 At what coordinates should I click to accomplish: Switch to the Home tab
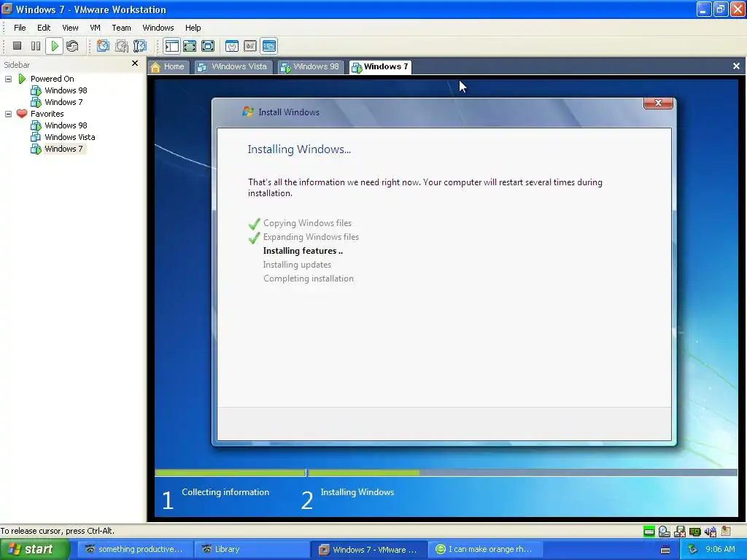point(169,66)
